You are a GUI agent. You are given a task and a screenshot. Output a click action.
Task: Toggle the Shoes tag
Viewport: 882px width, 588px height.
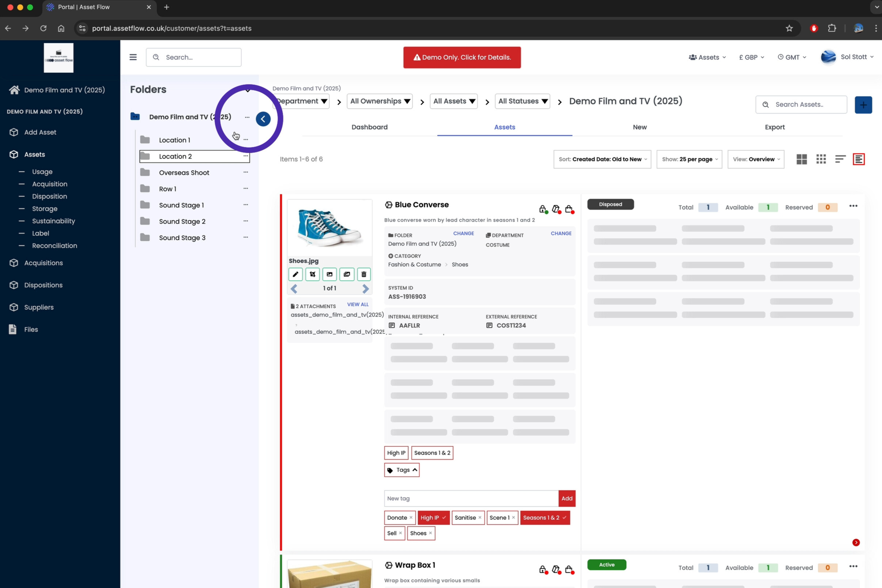click(421, 533)
